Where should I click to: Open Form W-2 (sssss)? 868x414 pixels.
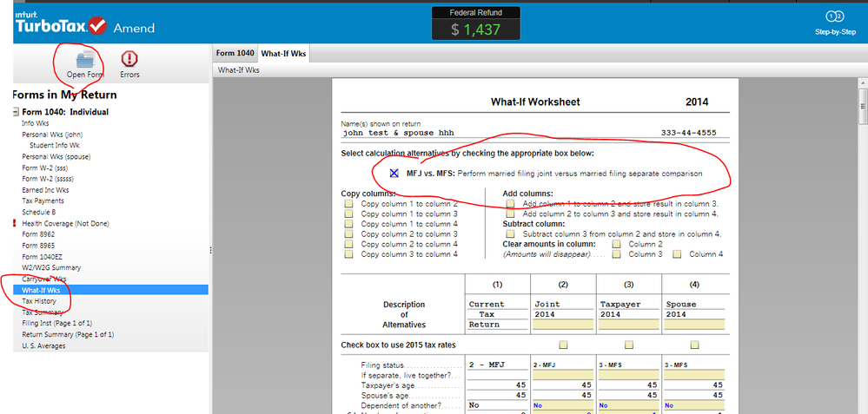48,179
